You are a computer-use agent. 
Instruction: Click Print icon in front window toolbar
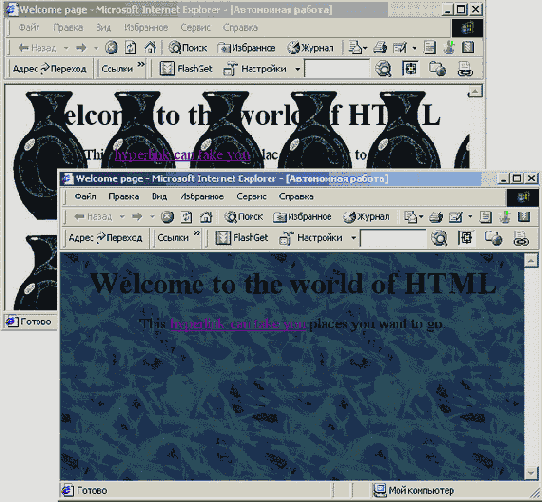[x=436, y=217]
